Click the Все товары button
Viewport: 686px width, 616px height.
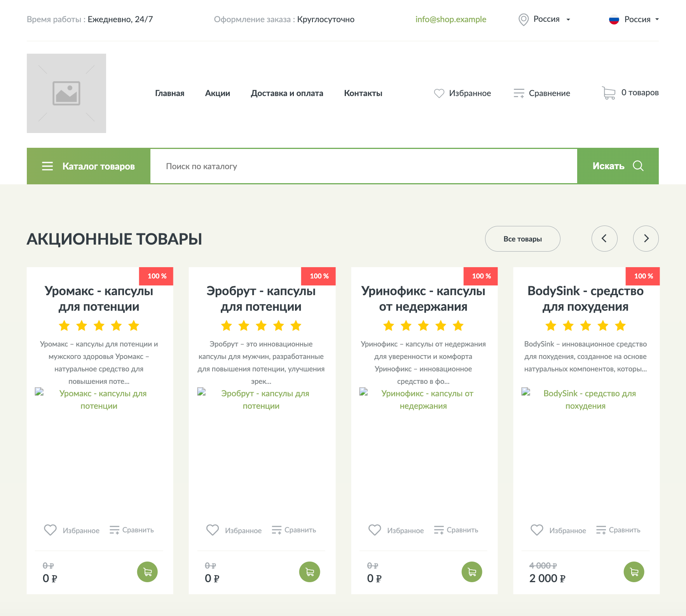click(x=523, y=239)
